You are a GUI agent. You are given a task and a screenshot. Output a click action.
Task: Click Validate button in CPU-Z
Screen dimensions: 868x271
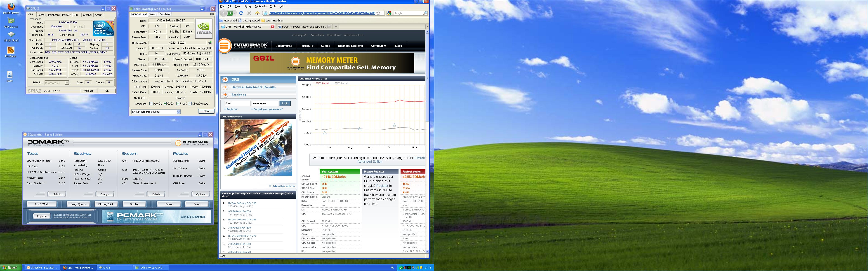(x=89, y=91)
